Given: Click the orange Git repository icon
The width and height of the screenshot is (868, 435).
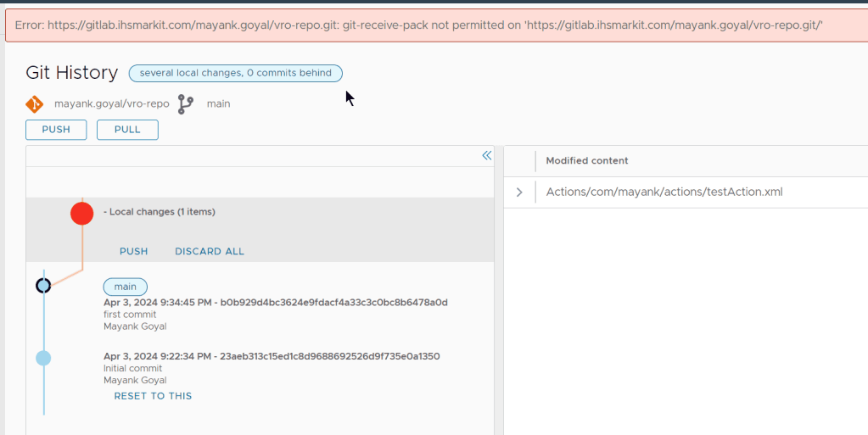Looking at the screenshot, I should click(35, 104).
